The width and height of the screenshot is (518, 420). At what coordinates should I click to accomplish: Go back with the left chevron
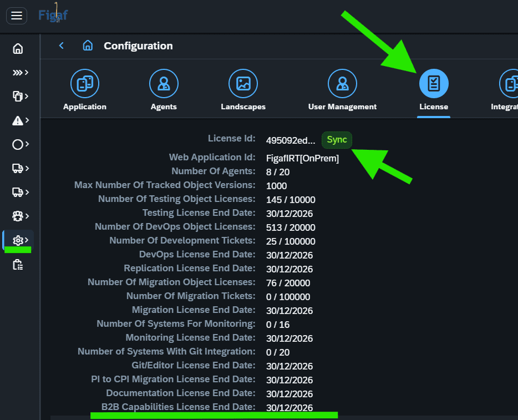pos(61,45)
